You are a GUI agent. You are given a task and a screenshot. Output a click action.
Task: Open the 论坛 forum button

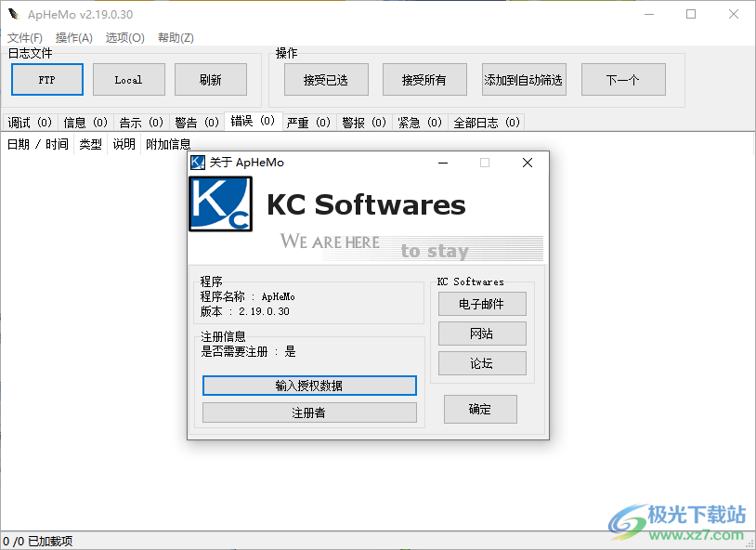pos(482,363)
